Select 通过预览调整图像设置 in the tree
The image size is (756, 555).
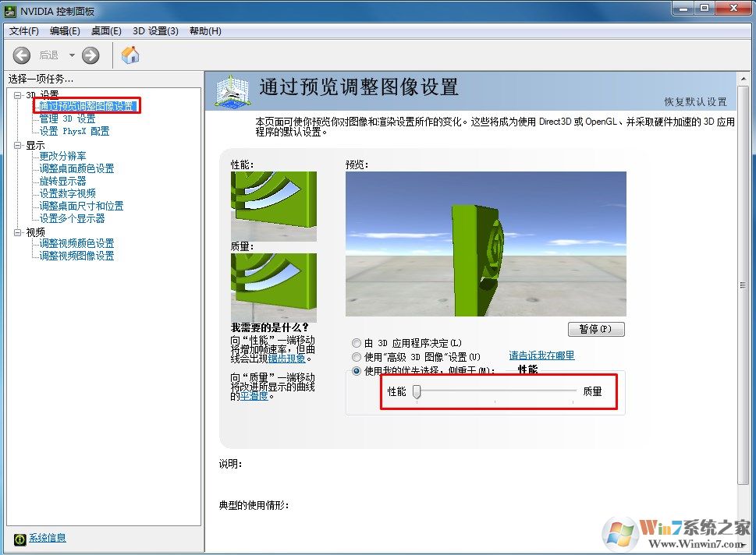click(x=86, y=105)
